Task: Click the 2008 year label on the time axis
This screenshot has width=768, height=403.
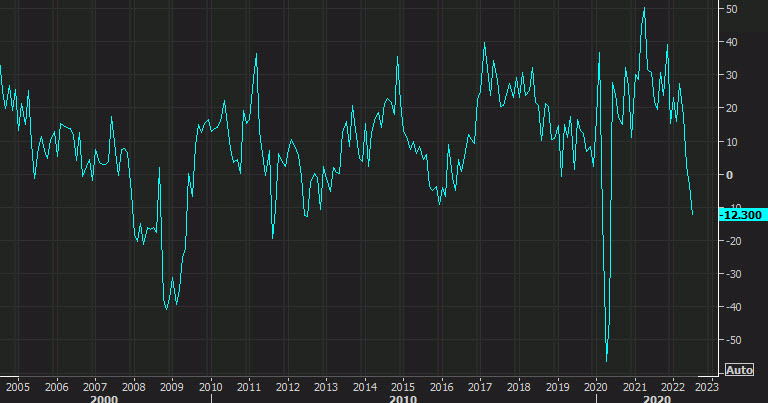Action: (134, 387)
